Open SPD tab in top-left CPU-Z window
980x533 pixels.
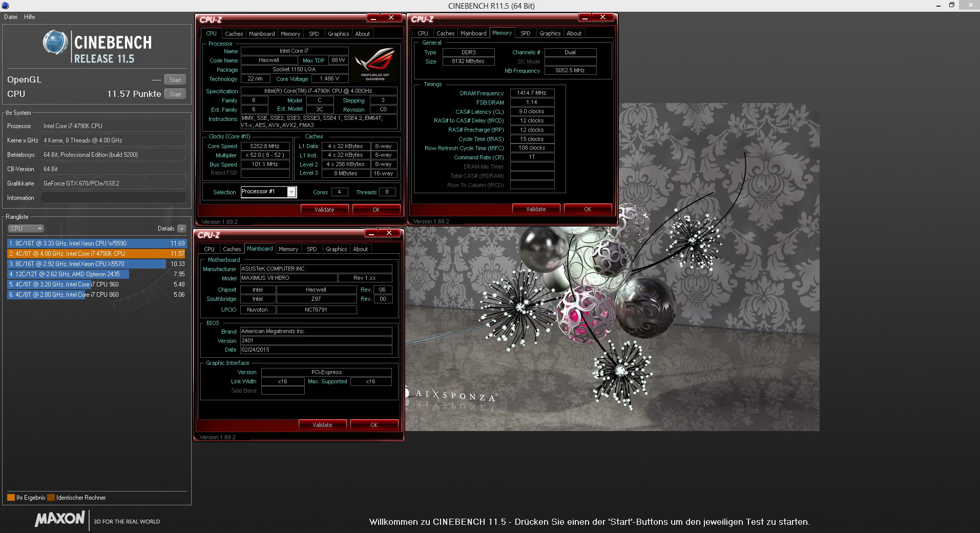pyautogui.click(x=314, y=34)
